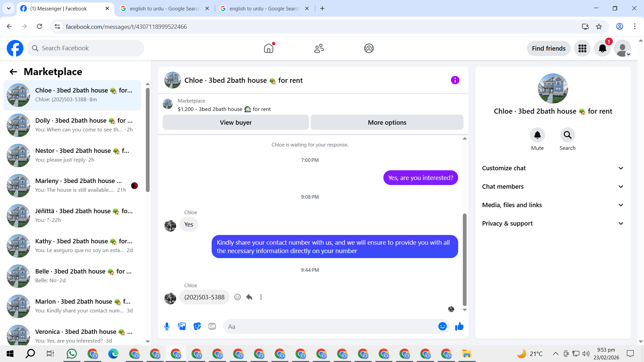Viewport: 644px width, 362px height.
Task: Reply to the (202)503-5388 message
Action: 249,297
